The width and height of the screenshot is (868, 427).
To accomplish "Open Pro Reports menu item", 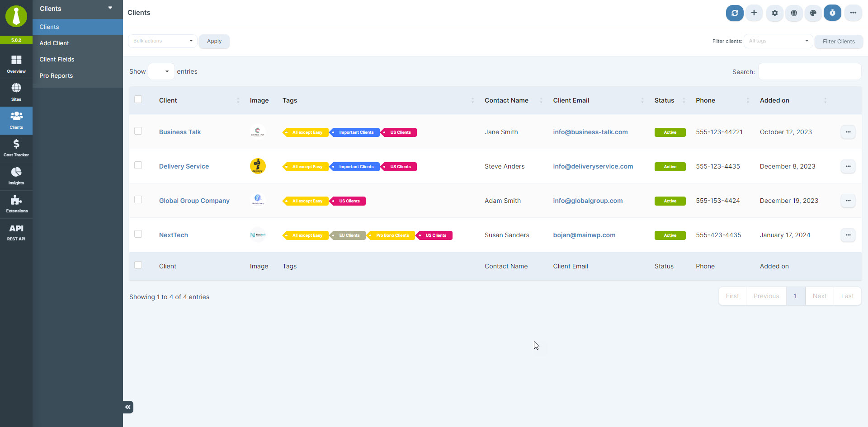I will click(x=56, y=75).
